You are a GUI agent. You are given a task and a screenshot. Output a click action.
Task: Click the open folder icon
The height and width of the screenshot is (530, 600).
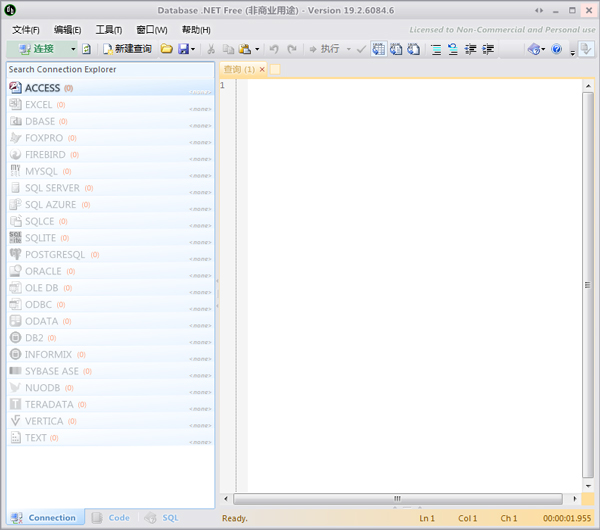(x=166, y=49)
